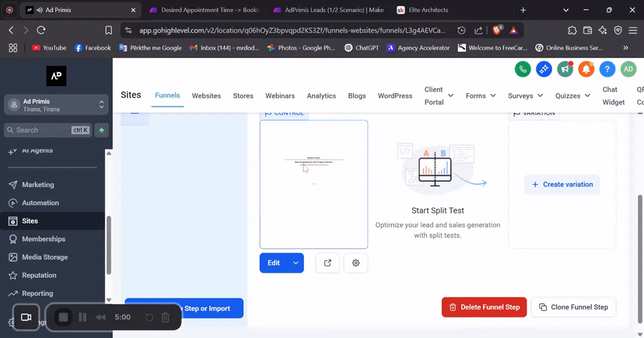Click the Edit funnel step button

[x=274, y=263]
